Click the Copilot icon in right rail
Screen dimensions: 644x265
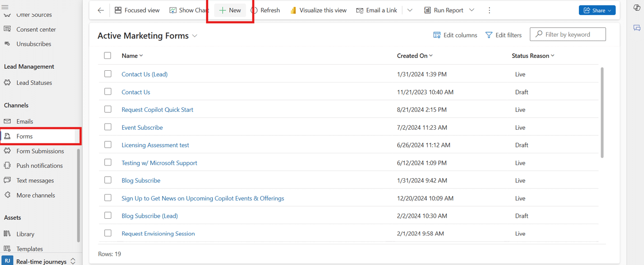(636, 8)
